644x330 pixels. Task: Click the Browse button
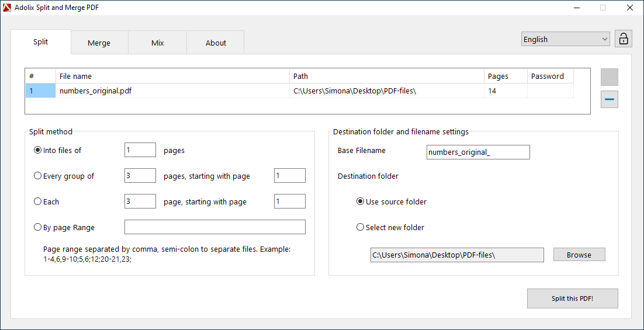(x=579, y=255)
